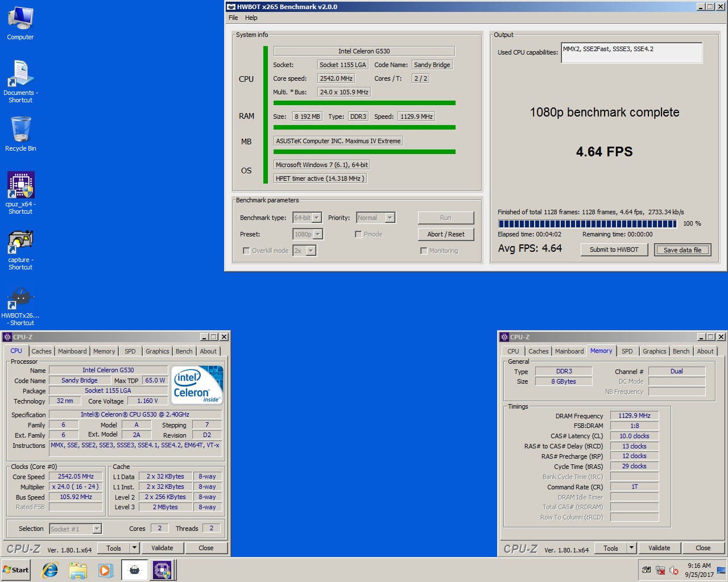Viewport: 728px width, 582px height.
Task: Click the Run button
Action: [x=446, y=218]
